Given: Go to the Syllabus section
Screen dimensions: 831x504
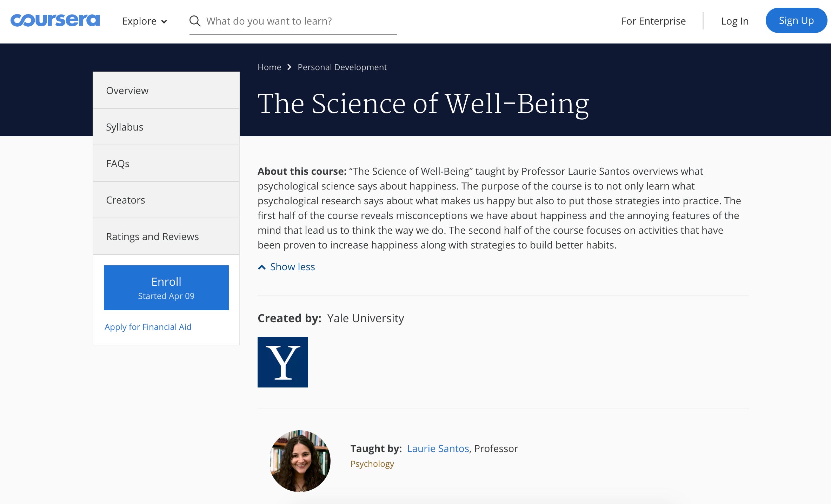Looking at the screenshot, I should click(x=166, y=127).
